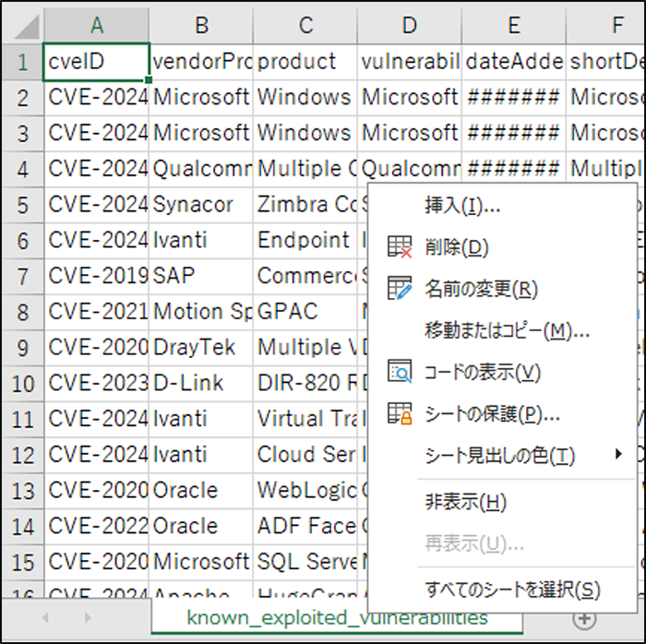Click cell with SAP
The image size is (646, 644).
pos(201,276)
